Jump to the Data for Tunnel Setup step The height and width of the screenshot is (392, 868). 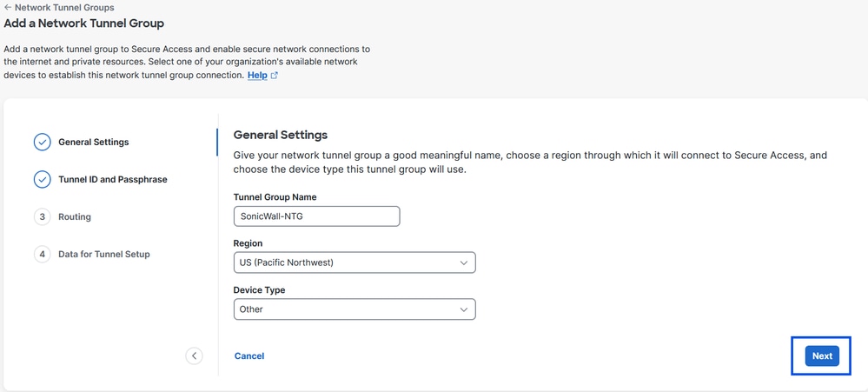[x=103, y=254]
